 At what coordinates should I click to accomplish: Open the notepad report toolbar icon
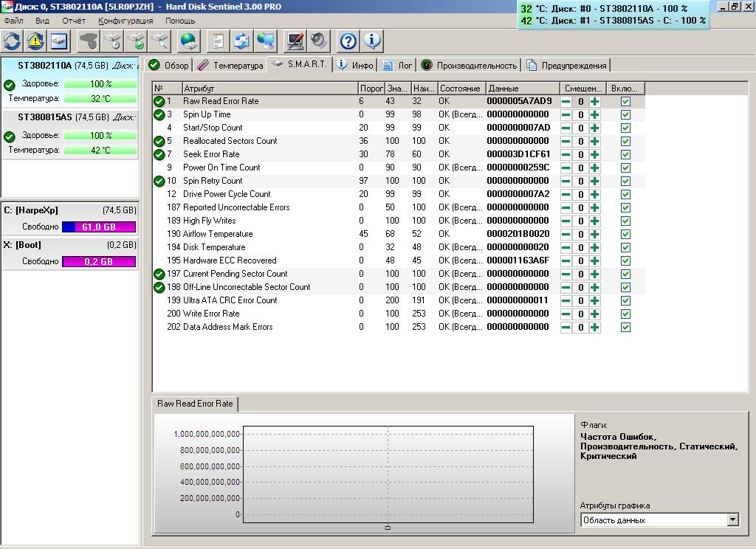tap(218, 41)
